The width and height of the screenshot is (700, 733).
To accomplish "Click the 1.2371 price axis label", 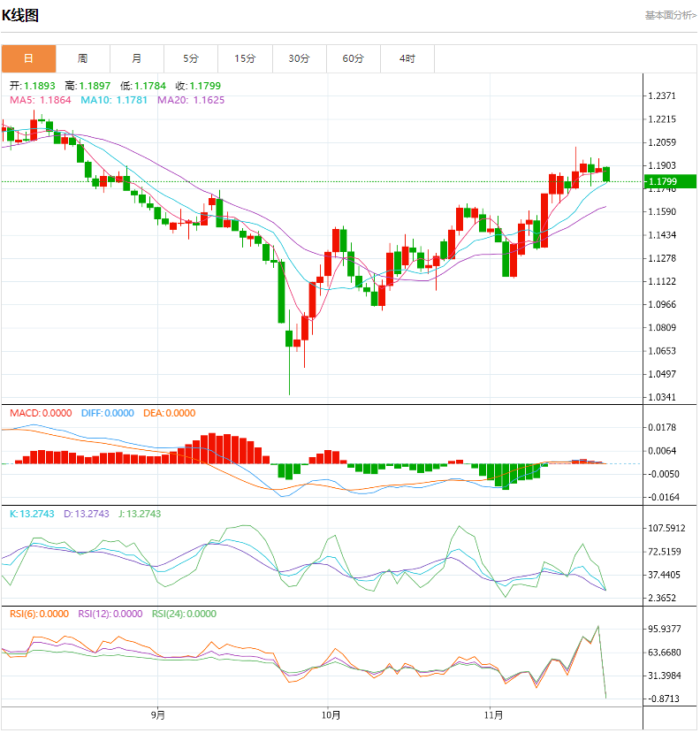I will coord(662,95).
